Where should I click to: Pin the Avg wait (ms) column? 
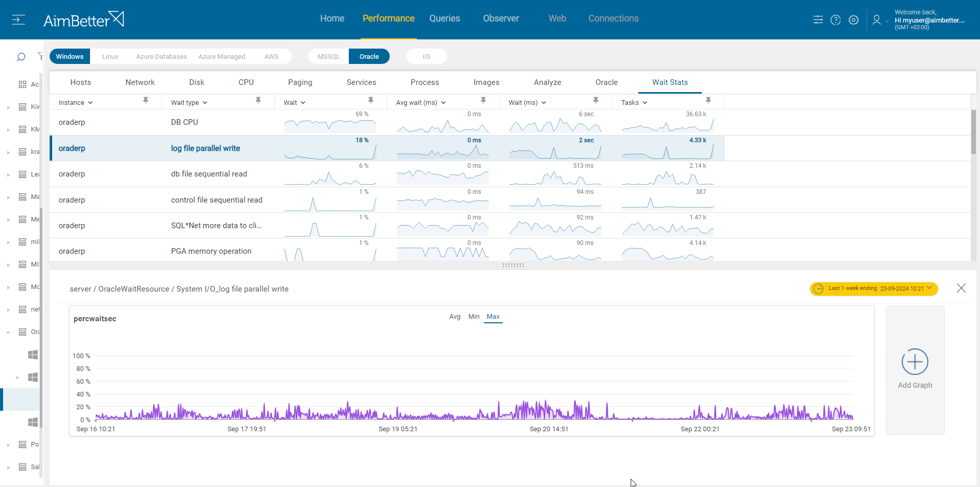[483, 100]
